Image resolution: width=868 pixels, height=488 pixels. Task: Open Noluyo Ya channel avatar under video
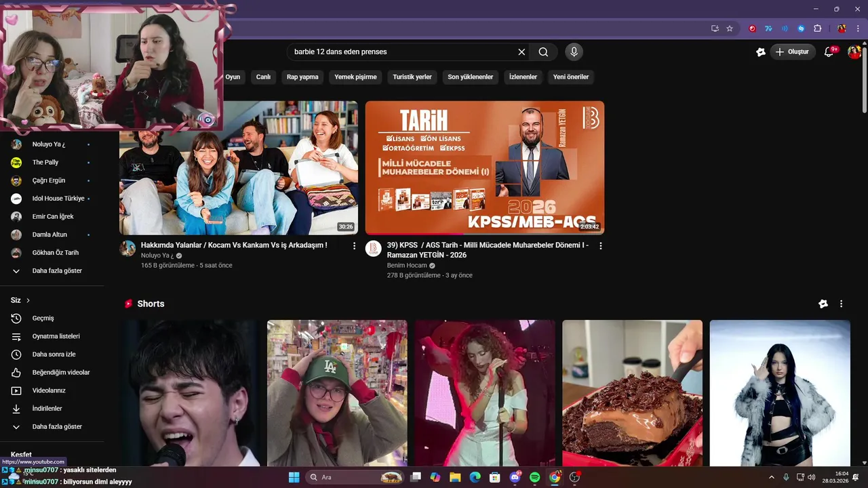pyautogui.click(x=127, y=248)
